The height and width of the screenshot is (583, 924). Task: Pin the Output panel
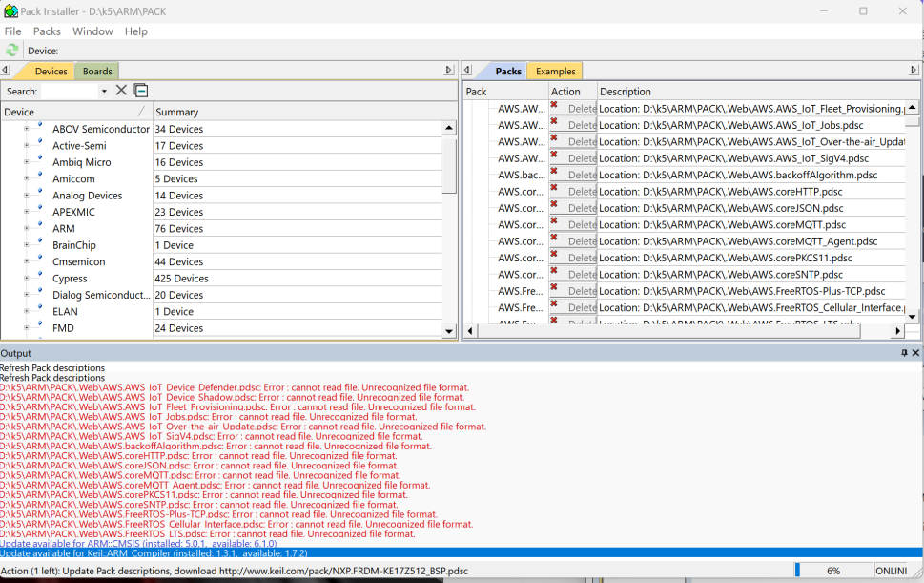(904, 352)
